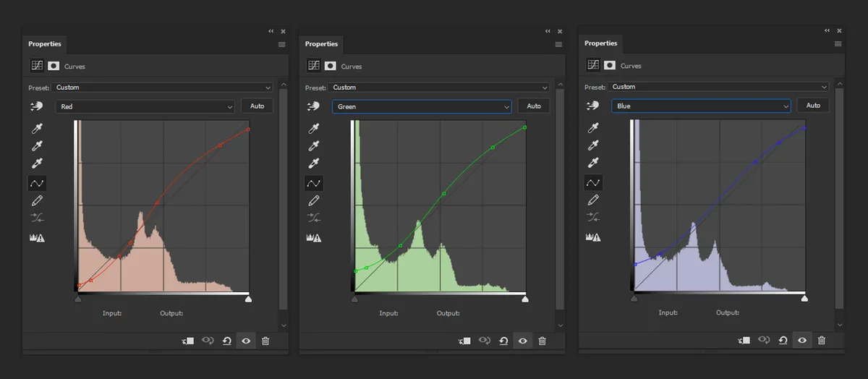This screenshot has width=868, height=379.
Task: Click the trash icon in Red panel
Action: (265, 341)
